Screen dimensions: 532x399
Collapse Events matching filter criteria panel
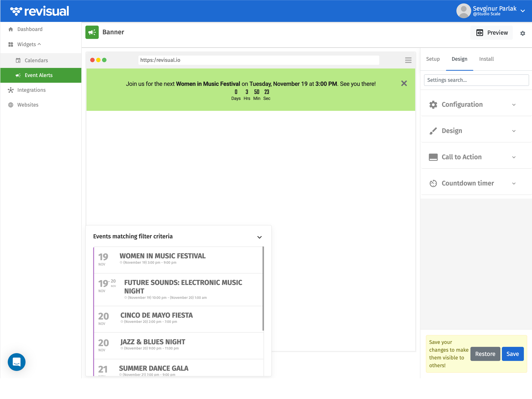(259, 237)
